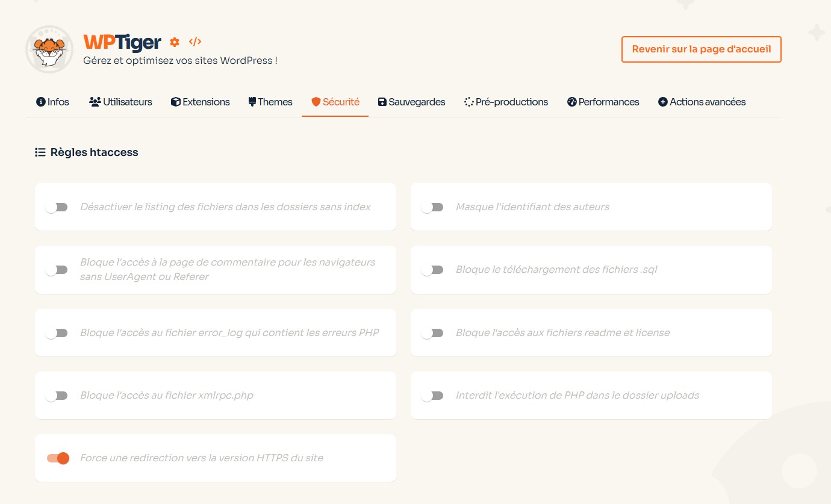Image resolution: width=831 pixels, height=504 pixels.
Task: Switch to the Utilisateurs tab
Action: [120, 102]
